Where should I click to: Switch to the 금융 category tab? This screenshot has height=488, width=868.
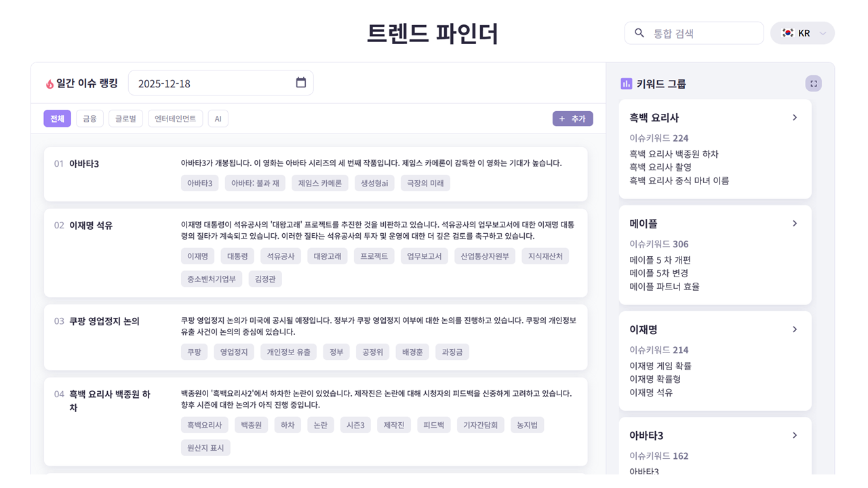click(x=90, y=119)
